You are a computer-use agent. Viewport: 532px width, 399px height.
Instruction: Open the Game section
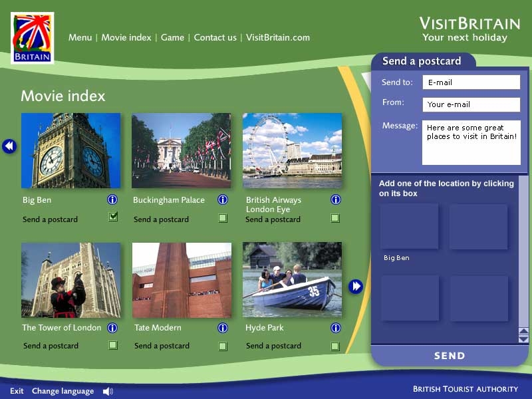(x=172, y=37)
